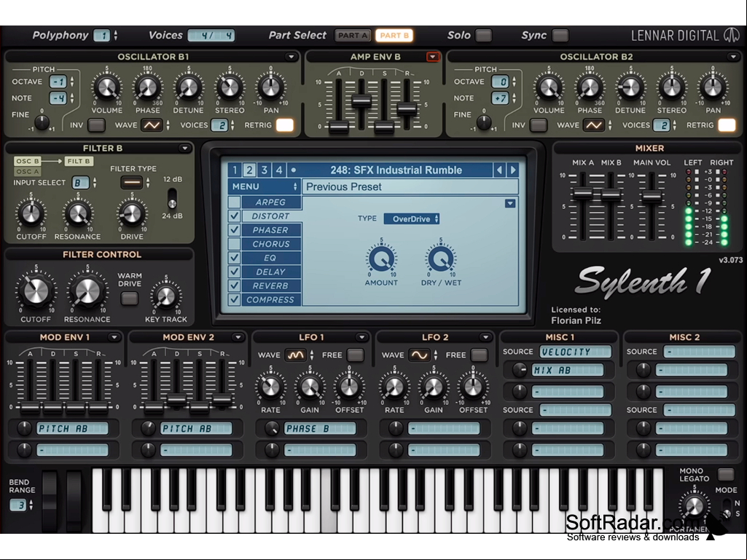747x560 pixels.
Task: Select preset bank slot 2
Action: pos(250,170)
